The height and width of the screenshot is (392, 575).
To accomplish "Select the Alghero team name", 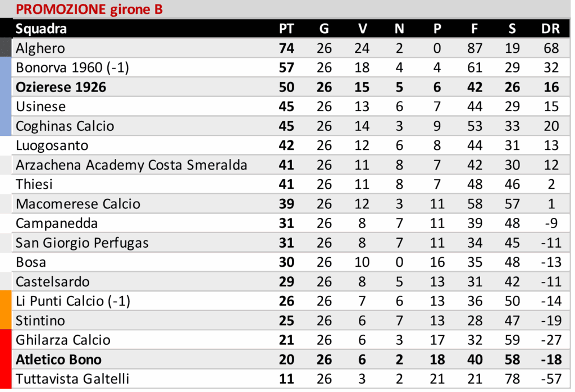I will coord(40,48).
